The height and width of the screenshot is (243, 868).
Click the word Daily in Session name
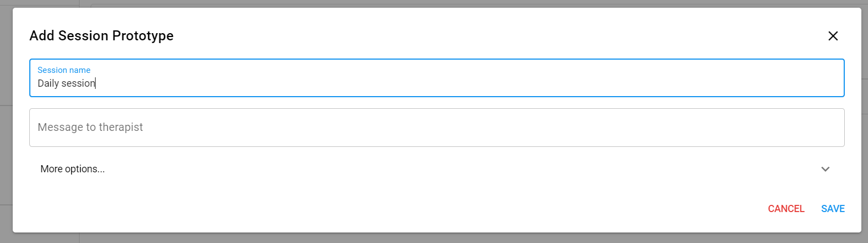(x=48, y=83)
